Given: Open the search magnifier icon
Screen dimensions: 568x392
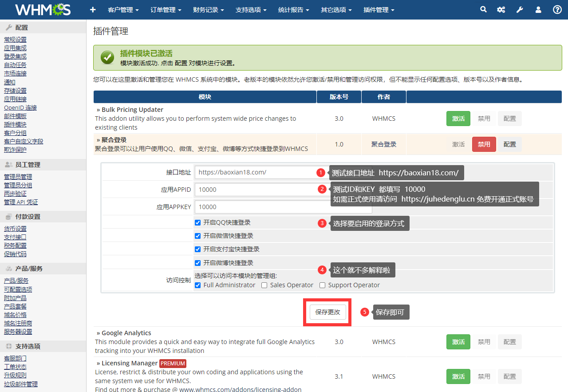Looking at the screenshot, I should click(x=483, y=9).
